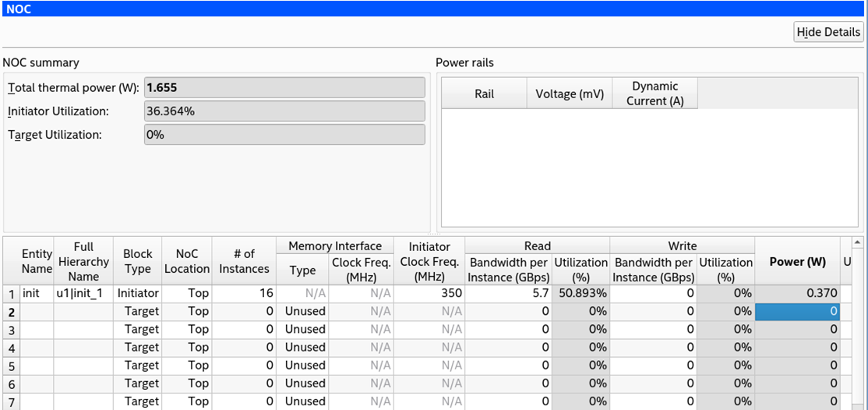868x410 pixels.
Task: Click the Voltage (mV) column header
Action: click(570, 94)
